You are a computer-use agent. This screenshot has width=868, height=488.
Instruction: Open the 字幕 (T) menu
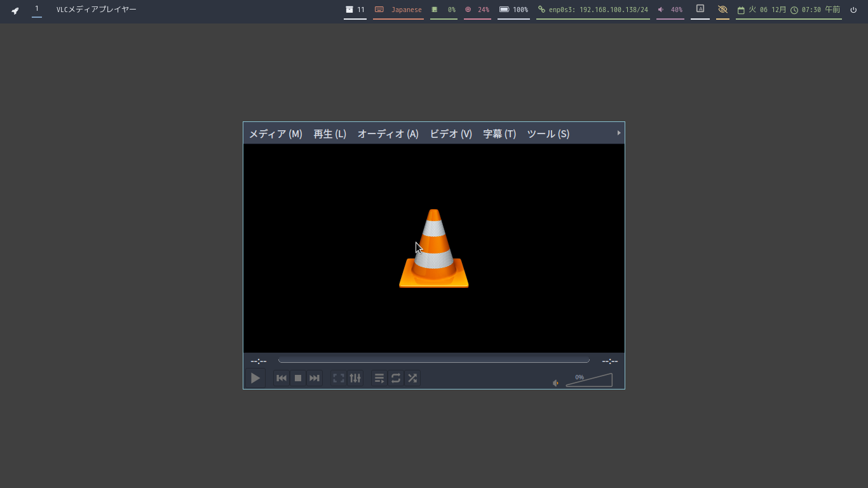point(499,133)
